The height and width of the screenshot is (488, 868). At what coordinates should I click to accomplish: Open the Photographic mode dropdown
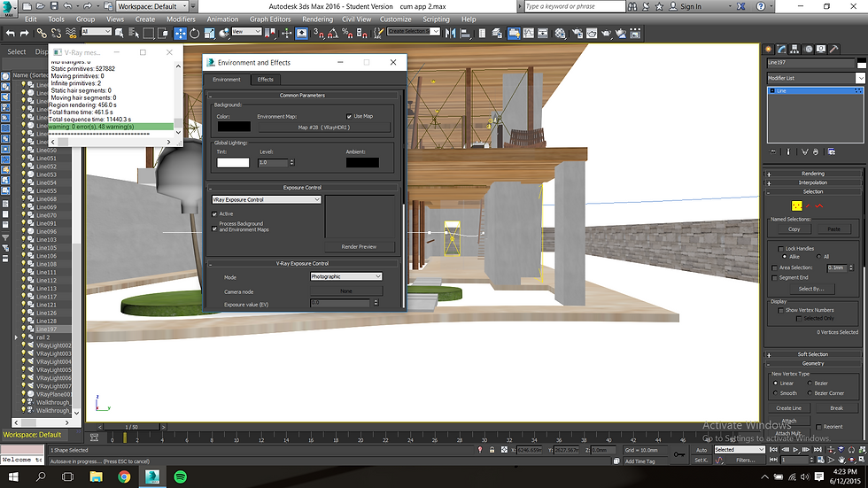[x=346, y=276]
